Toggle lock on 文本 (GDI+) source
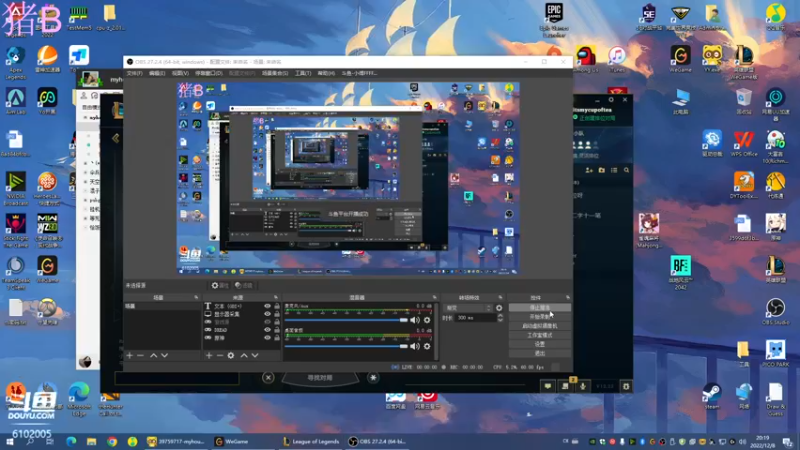The image size is (800, 450). pyautogui.click(x=277, y=306)
